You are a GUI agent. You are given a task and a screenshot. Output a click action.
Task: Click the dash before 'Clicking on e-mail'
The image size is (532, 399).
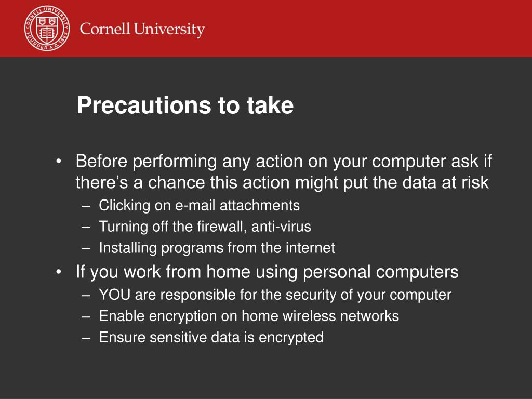coord(86,206)
